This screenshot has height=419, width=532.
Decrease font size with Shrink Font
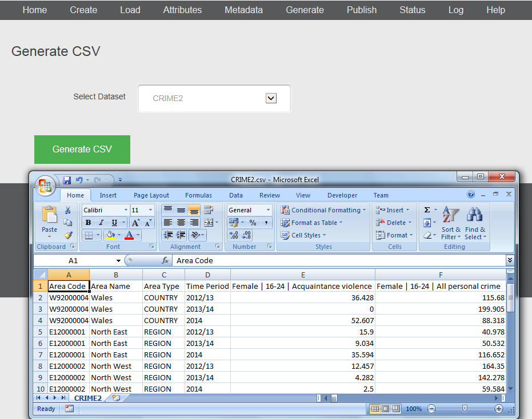pyautogui.click(x=148, y=223)
